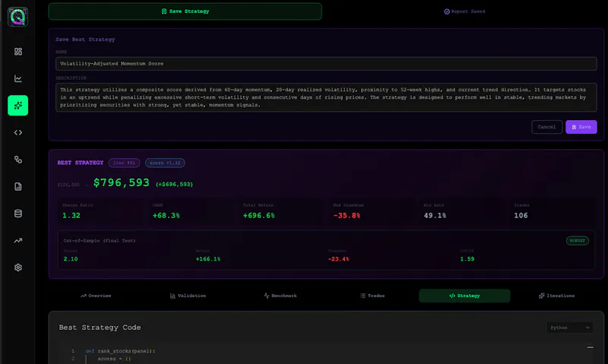Click the Trades count 106

pos(521,216)
